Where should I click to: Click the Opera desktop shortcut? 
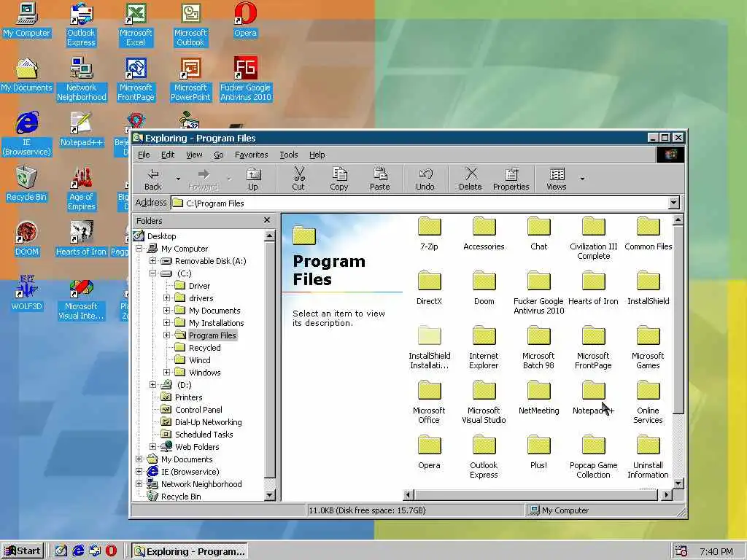245,20
